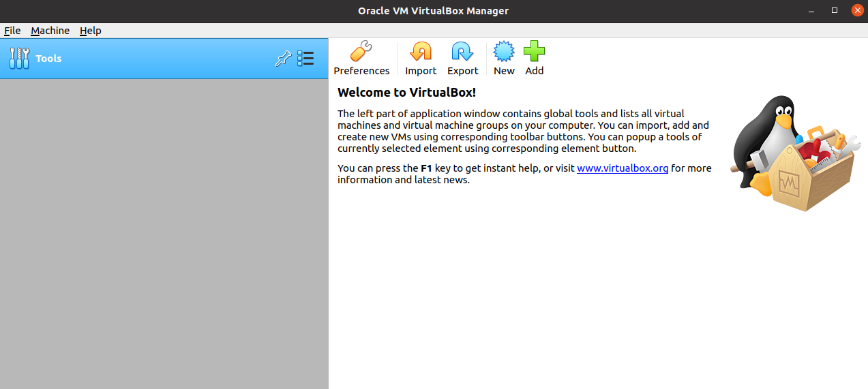Create a VM with the New starburst icon
Screen dimensions: 868x389
[504, 52]
